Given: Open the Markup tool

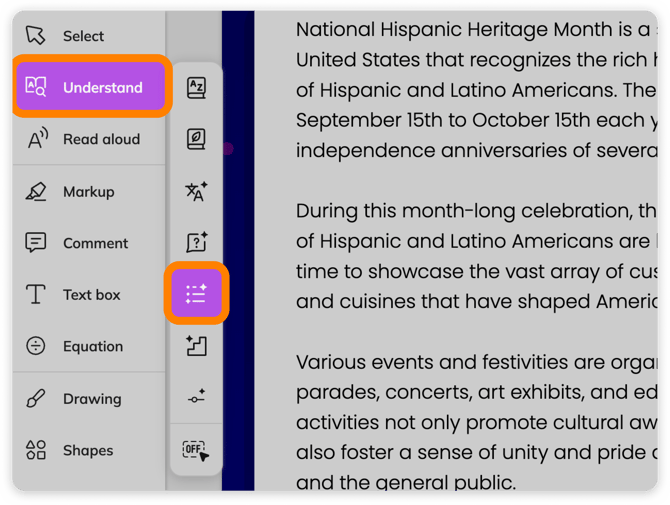Looking at the screenshot, I should coord(89,192).
